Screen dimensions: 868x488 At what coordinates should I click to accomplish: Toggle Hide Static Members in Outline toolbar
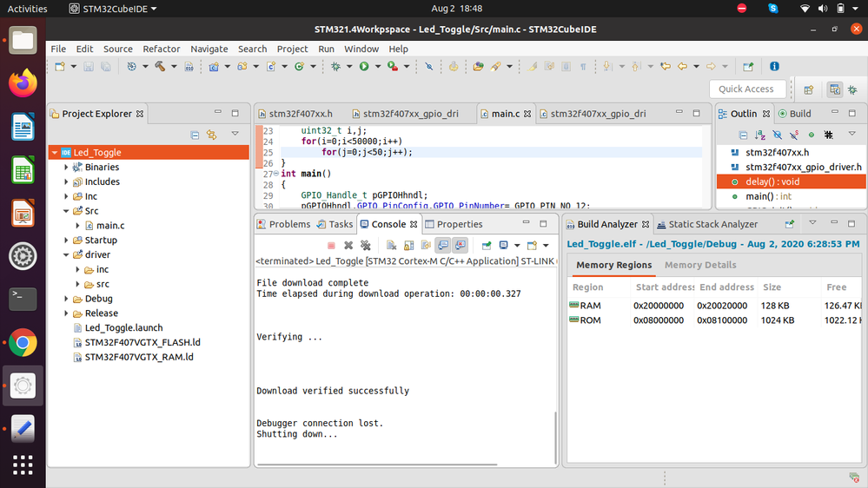(x=794, y=135)
